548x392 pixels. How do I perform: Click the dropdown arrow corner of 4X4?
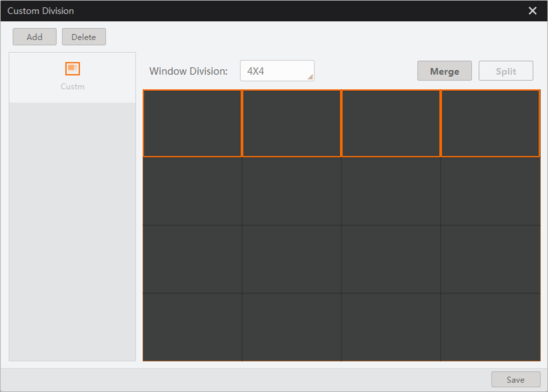310,77
